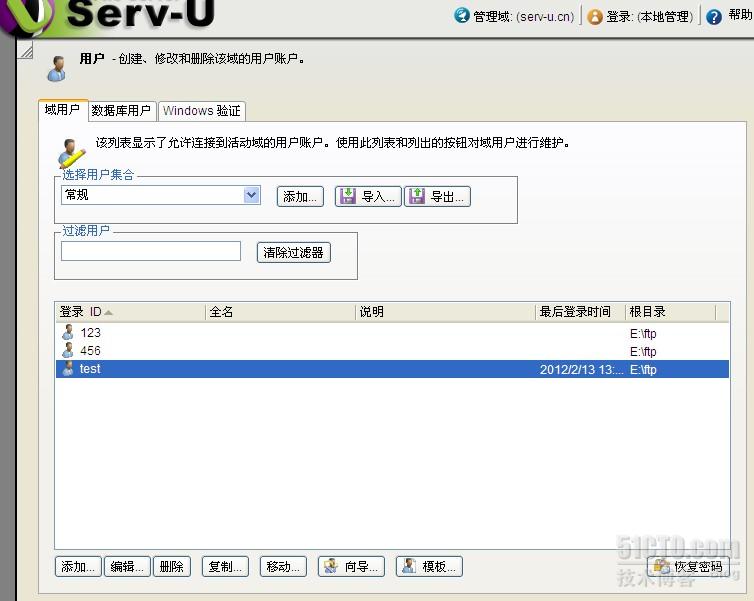Click the export floppy icon on 导出 button

click(416, 196)
